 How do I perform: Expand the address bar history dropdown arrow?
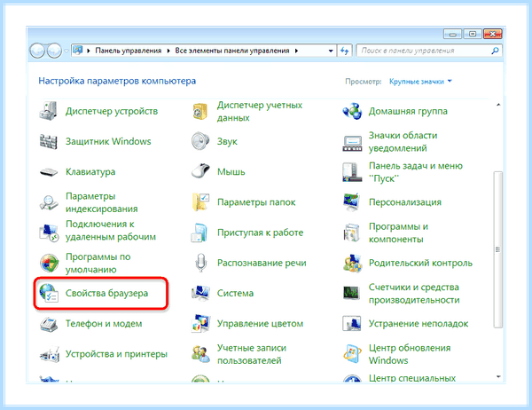tap(331, 51)
